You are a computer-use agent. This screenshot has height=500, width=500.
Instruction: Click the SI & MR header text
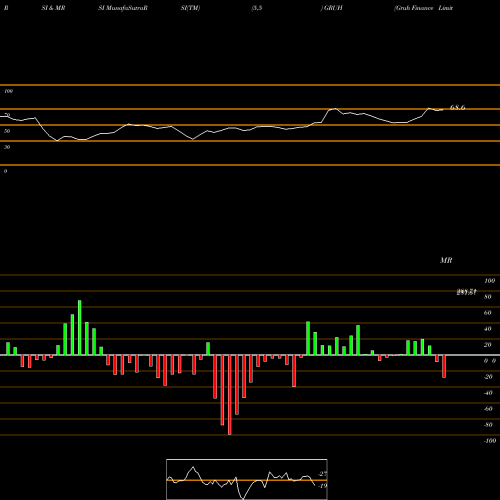click(x=53, y=8)
